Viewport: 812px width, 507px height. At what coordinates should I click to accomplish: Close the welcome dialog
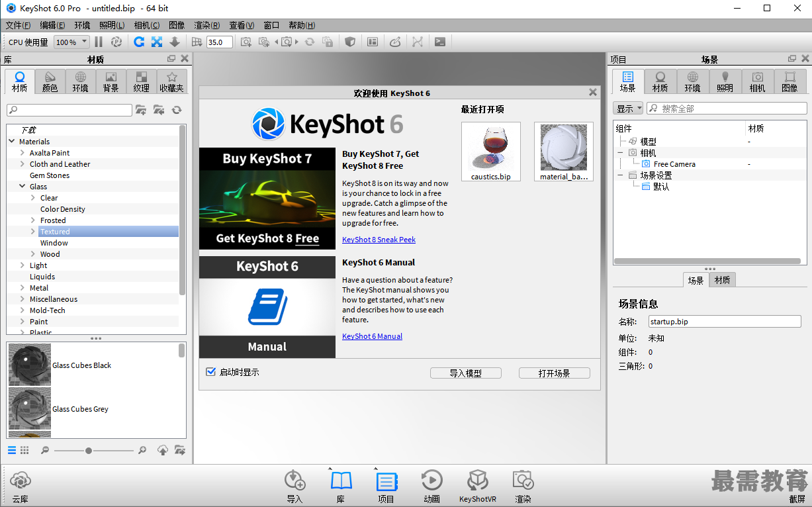point(593,93)
